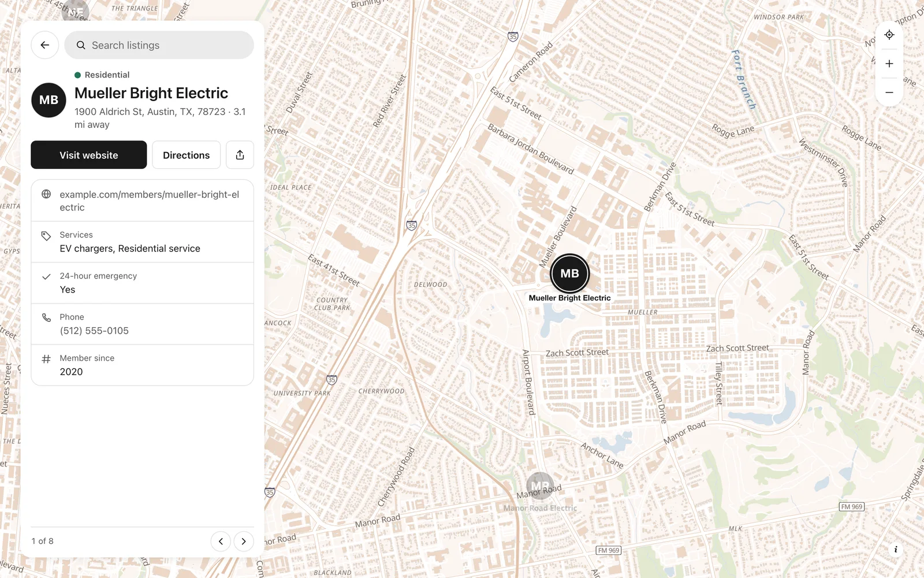This screenshot has height=578, width=924.
Task: Click the '1 of 8' pagination text
Action: pos(42,541)
